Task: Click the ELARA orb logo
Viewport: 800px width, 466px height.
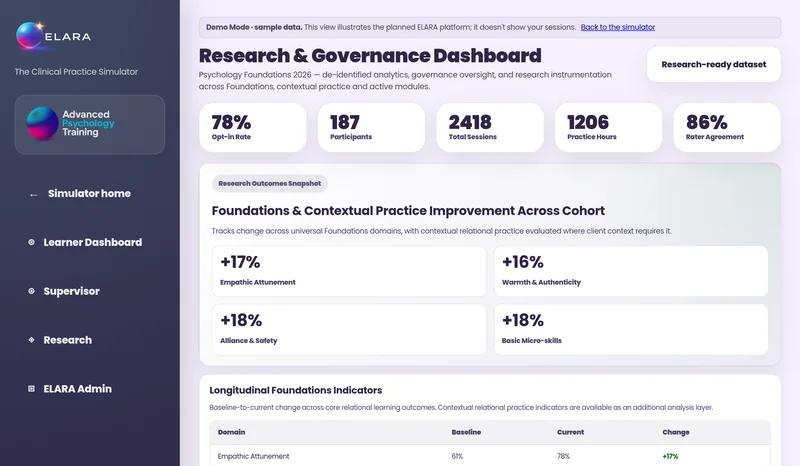Action: click(30, 36)
